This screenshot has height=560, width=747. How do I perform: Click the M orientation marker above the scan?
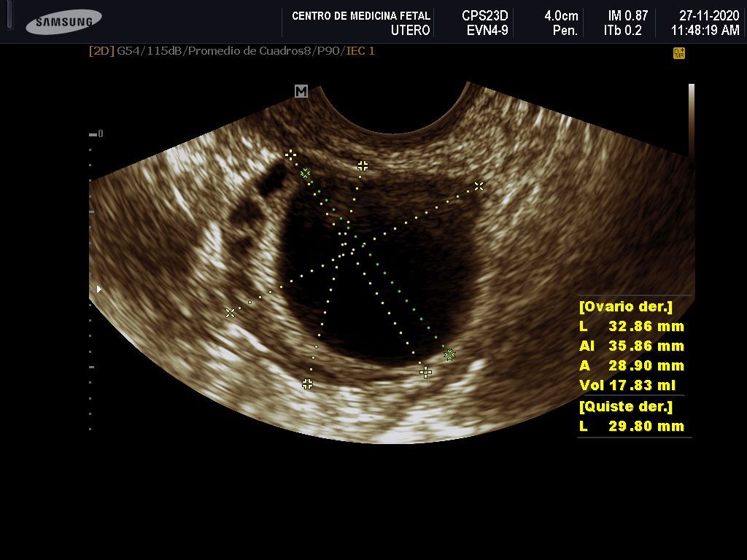click(301, 91)
